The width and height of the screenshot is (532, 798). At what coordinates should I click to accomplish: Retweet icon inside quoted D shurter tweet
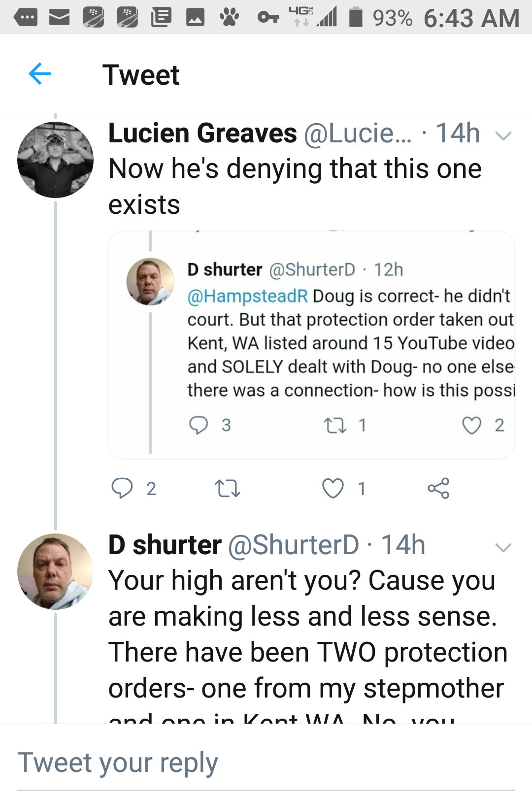(335, 425)
